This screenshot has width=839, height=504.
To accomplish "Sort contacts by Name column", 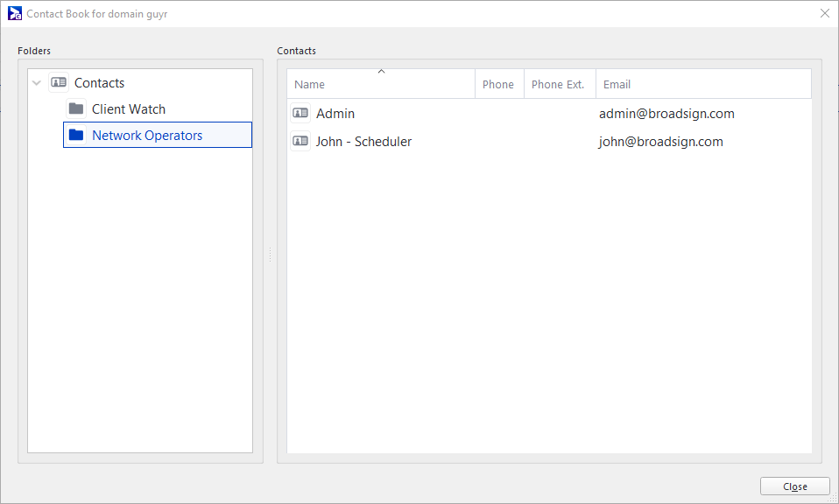I will click(x=380, y=84).
